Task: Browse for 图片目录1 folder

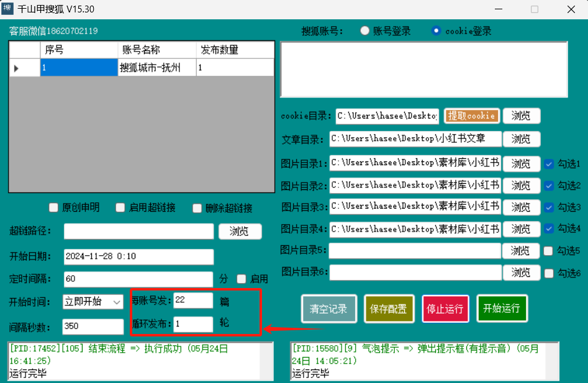Action: point(521,164)
